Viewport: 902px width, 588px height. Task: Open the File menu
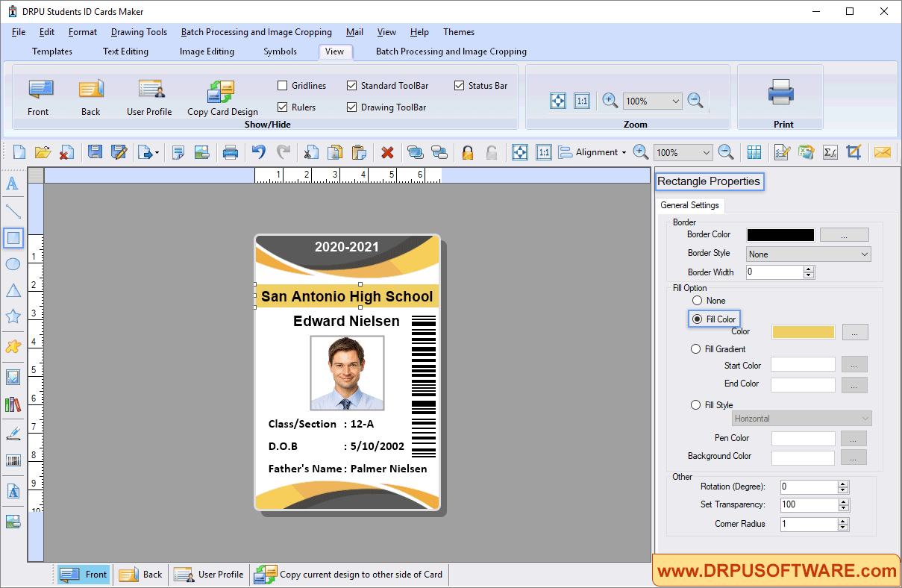pos(19,32)
